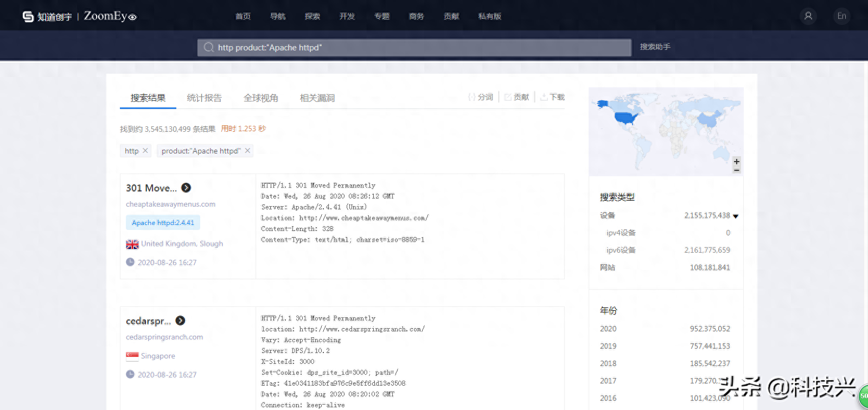Click Server: DPS/1.10.2 header line
The height and width of the screenshot is (410, 868).
[x=296, y=351]
